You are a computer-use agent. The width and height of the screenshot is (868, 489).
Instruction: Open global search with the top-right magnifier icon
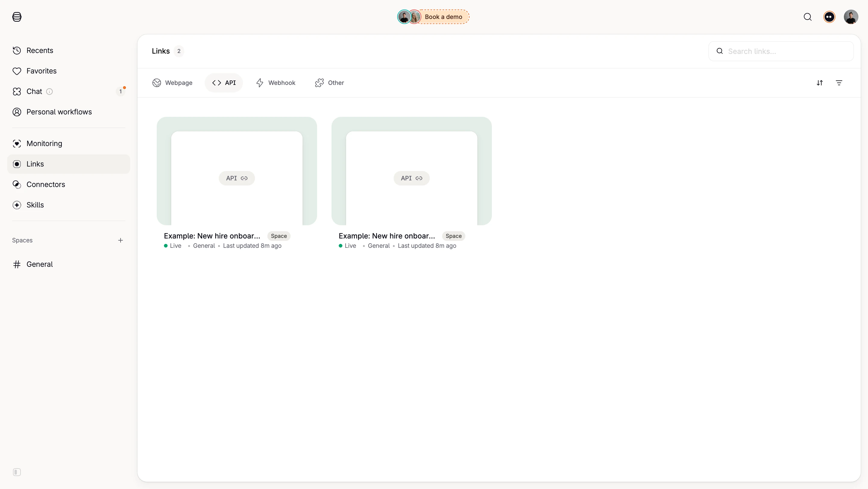click(808, 17)
